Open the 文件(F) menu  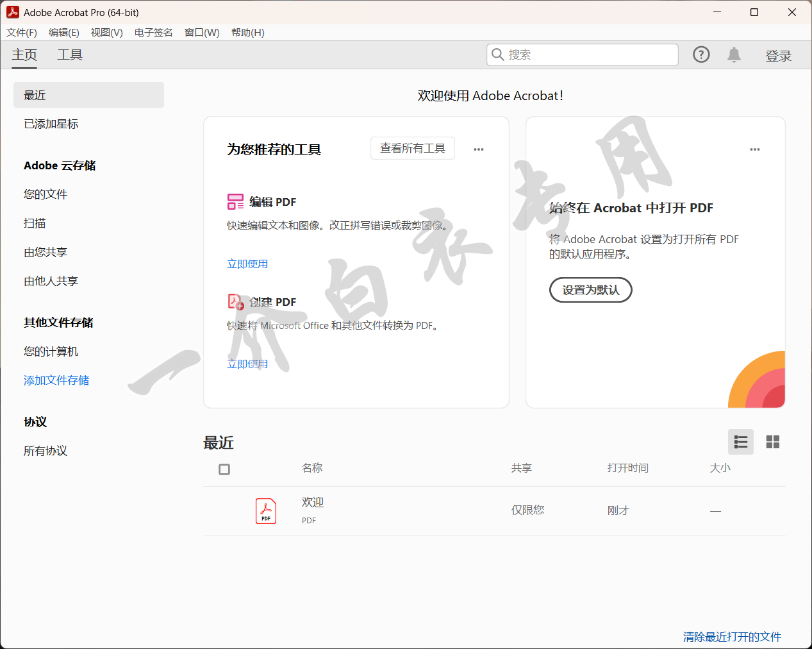point(22,33)
